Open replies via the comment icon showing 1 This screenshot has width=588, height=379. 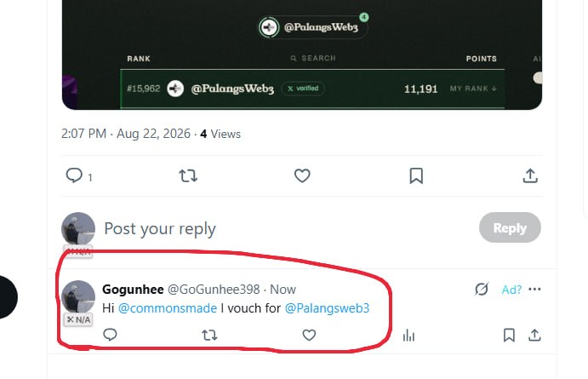79,175
